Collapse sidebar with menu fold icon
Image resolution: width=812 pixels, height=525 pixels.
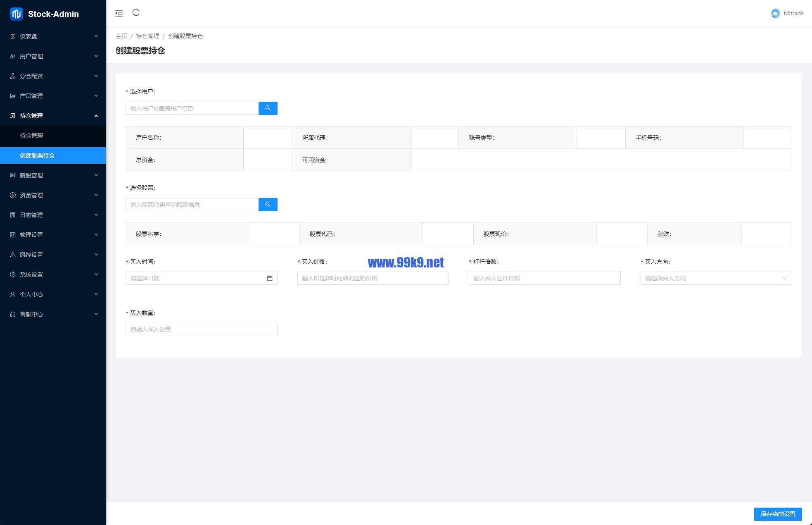pos(119,13)
